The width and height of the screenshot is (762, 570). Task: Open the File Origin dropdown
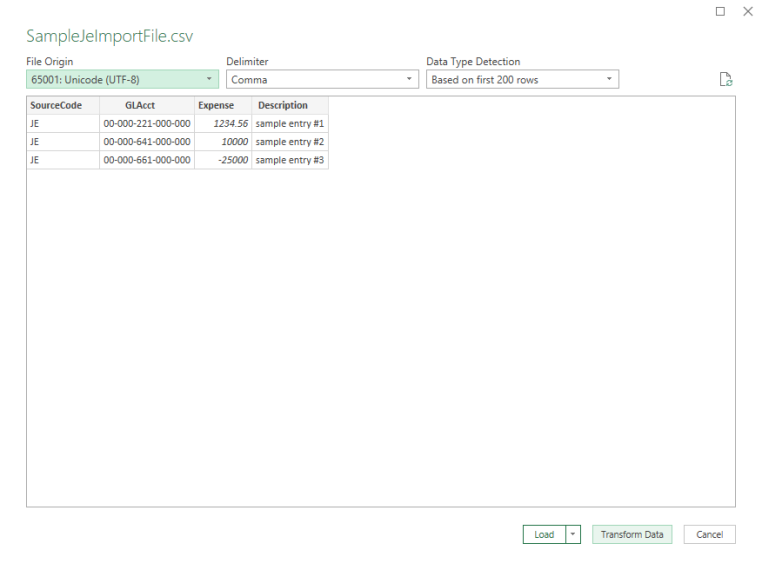[x=122, y=79]
